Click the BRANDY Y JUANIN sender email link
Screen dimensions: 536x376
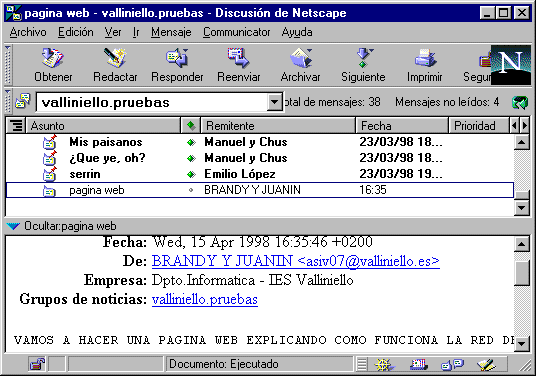pos(296,261)
